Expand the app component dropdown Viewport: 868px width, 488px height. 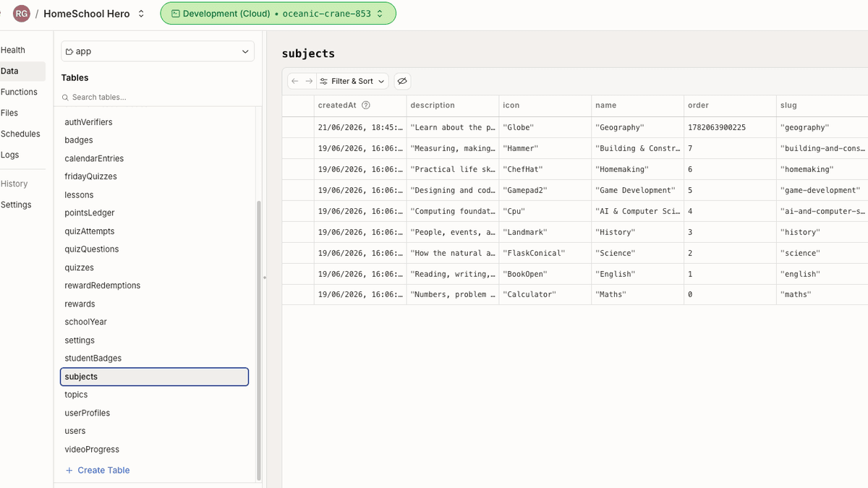[158, 51]
